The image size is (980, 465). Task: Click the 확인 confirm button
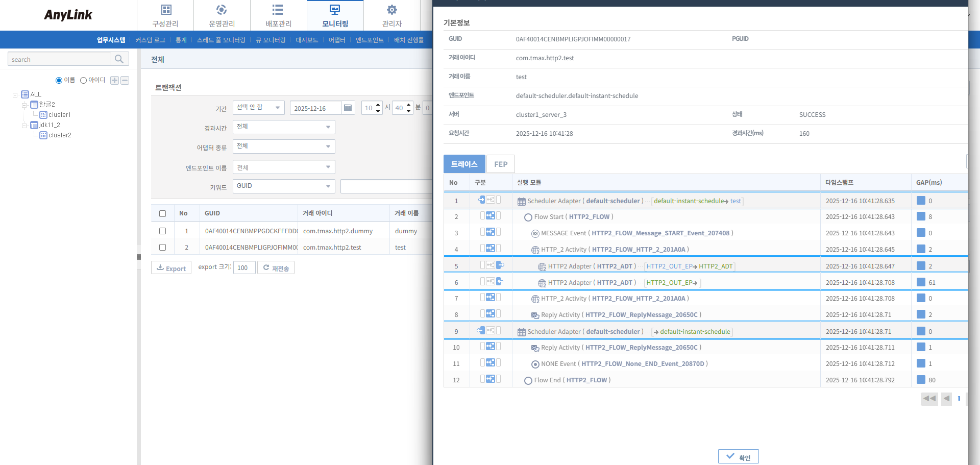click(738, 457)
